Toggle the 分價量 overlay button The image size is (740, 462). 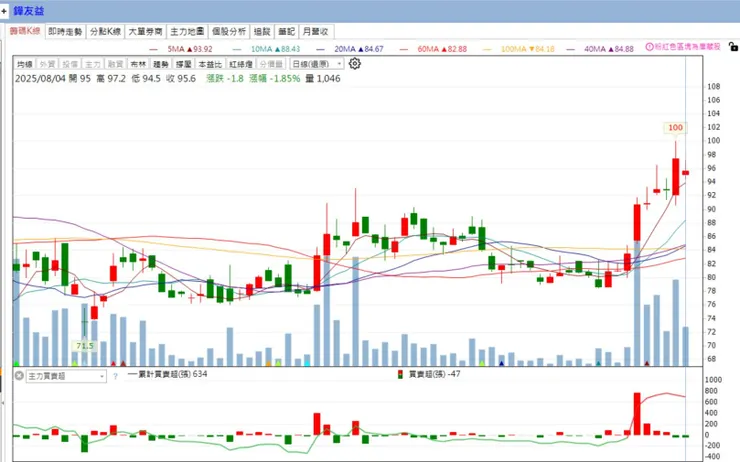pyautogui.click(x=271, y=64)
